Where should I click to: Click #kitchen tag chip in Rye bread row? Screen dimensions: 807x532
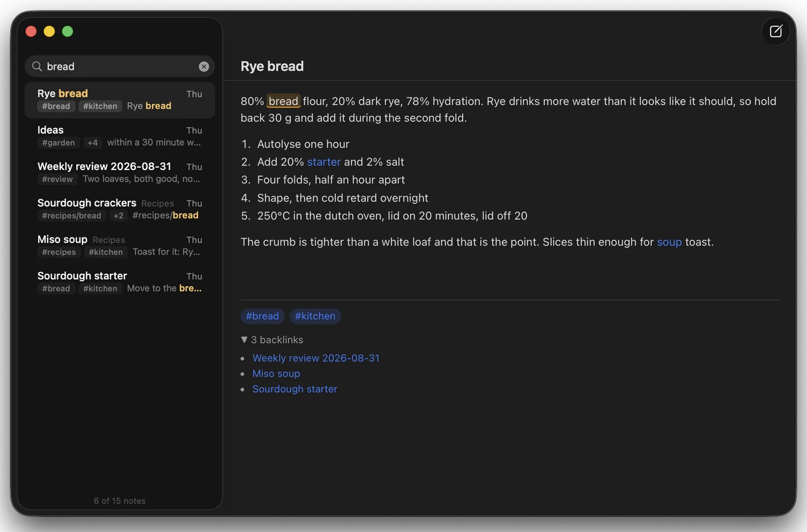tap(100, 106)
